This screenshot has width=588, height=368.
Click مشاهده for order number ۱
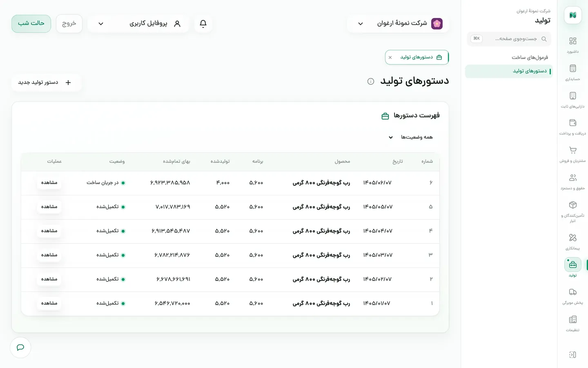coord(49,303)
